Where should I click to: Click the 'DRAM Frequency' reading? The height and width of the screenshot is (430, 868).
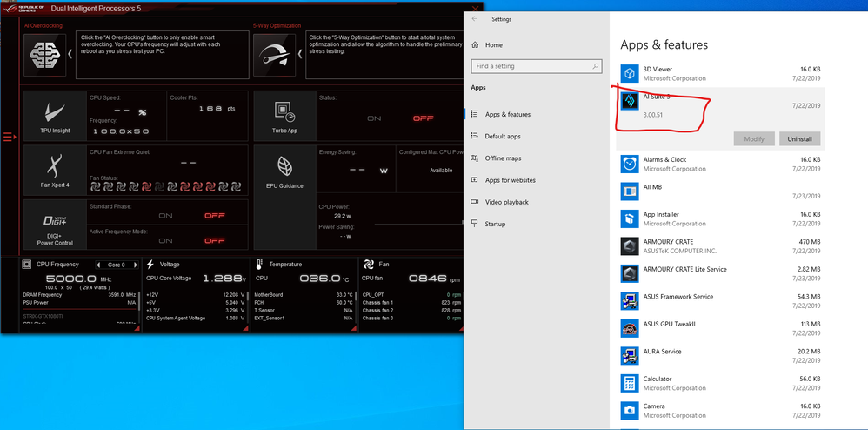[x=81, y=295]
